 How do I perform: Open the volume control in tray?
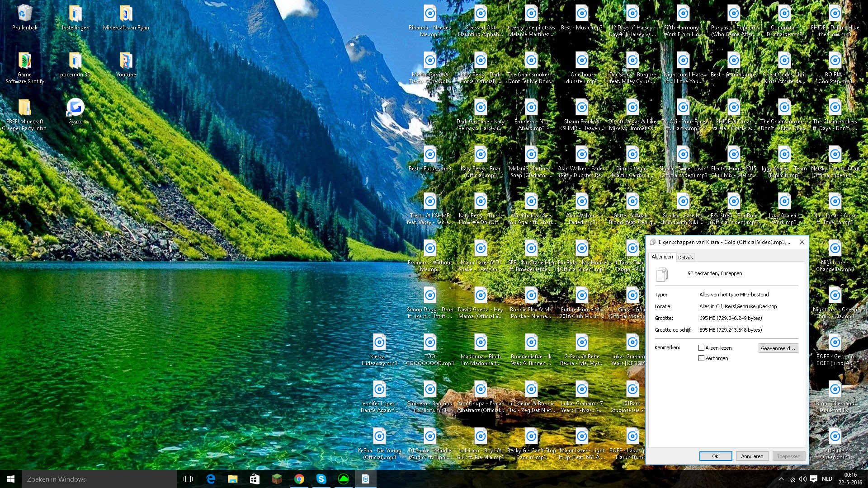click(803, 479)
